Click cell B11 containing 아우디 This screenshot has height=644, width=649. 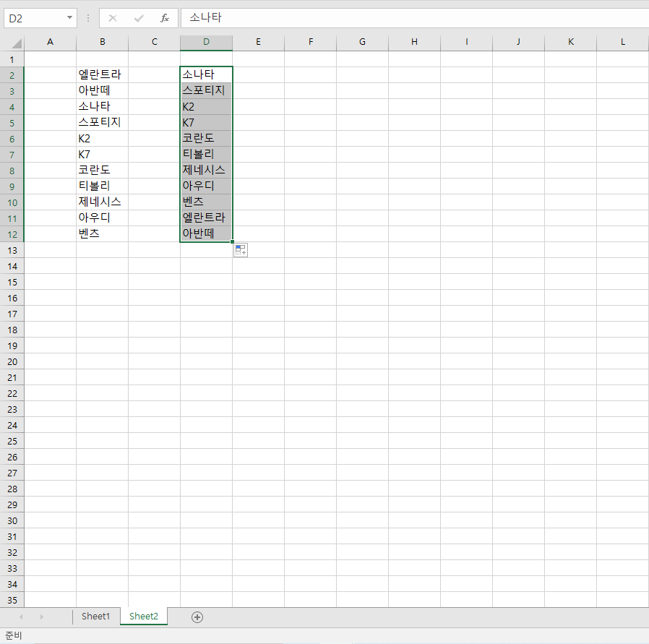pyautogui.click(x=102, y=218)
